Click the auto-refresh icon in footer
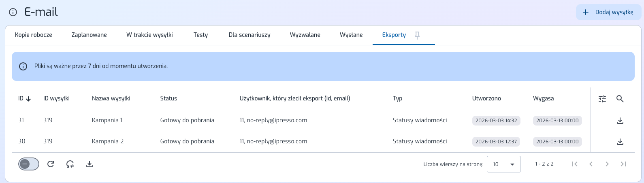Viewport: 644px width, 183px height. [x=70, y=164]
